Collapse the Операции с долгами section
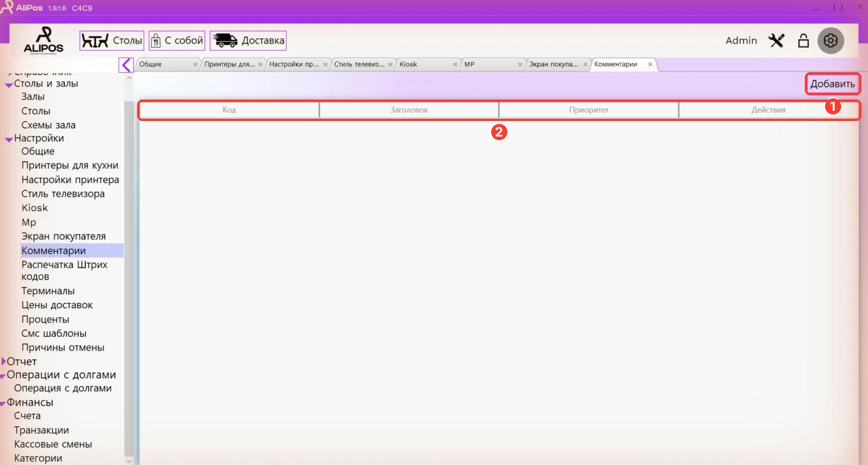 [3, 376]
